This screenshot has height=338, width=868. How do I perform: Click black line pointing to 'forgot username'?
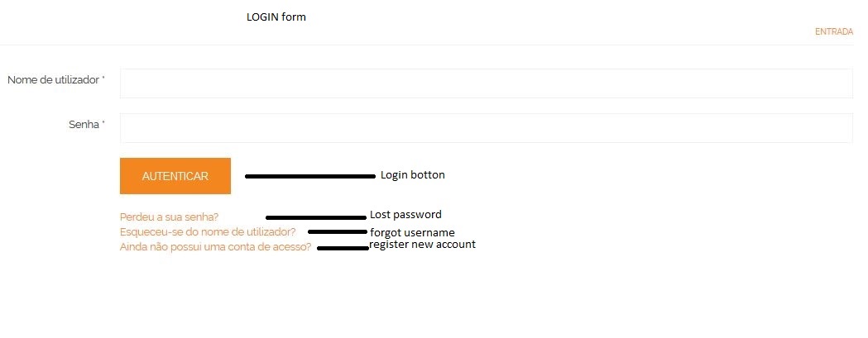(x=338, y=231)
